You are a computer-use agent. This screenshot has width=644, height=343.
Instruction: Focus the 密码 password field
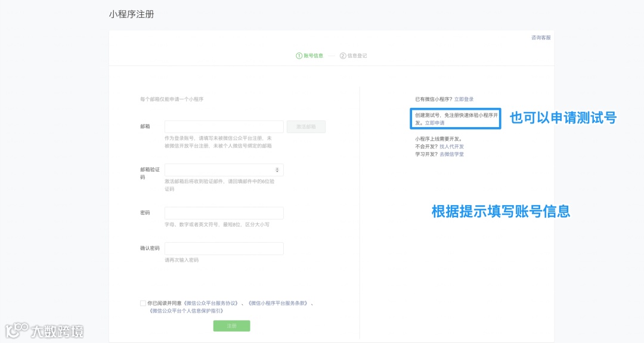224,213
